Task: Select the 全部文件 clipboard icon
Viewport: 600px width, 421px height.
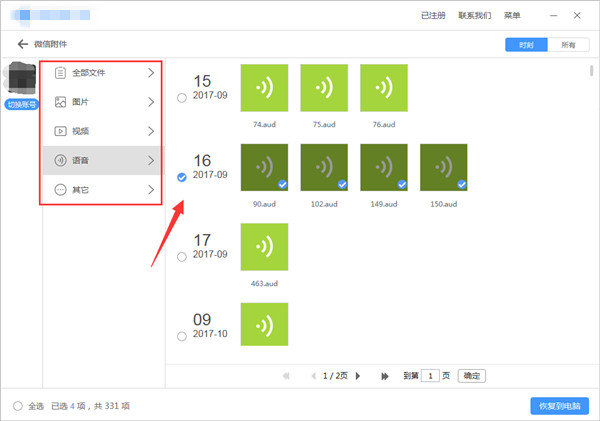Action: [60, 73]
